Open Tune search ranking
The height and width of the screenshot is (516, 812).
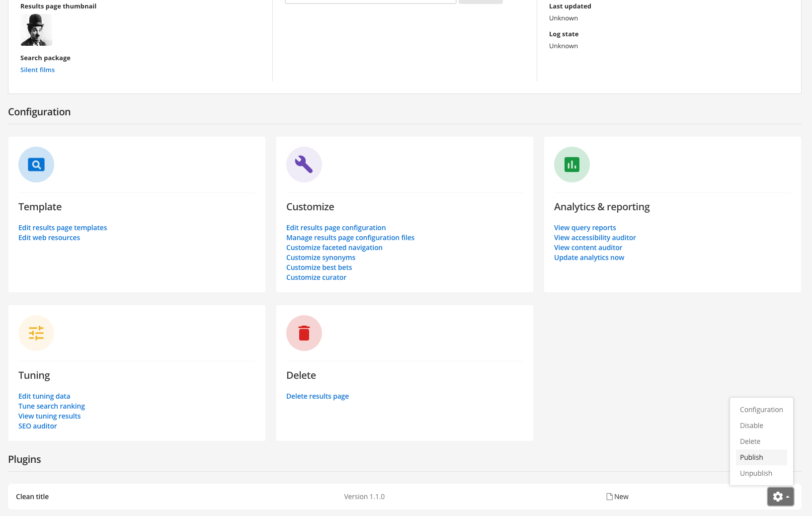(51, 406)
